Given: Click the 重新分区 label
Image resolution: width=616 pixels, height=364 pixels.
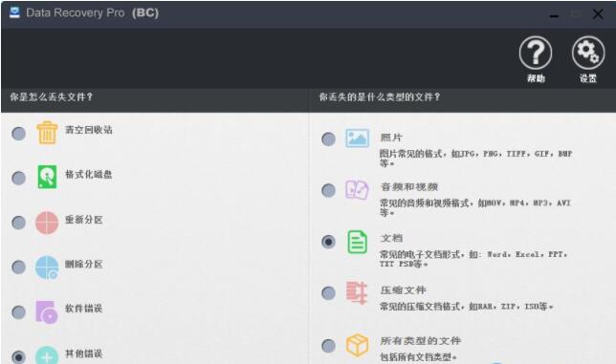Looking at the screenshot, I should [x=83, y=220].
